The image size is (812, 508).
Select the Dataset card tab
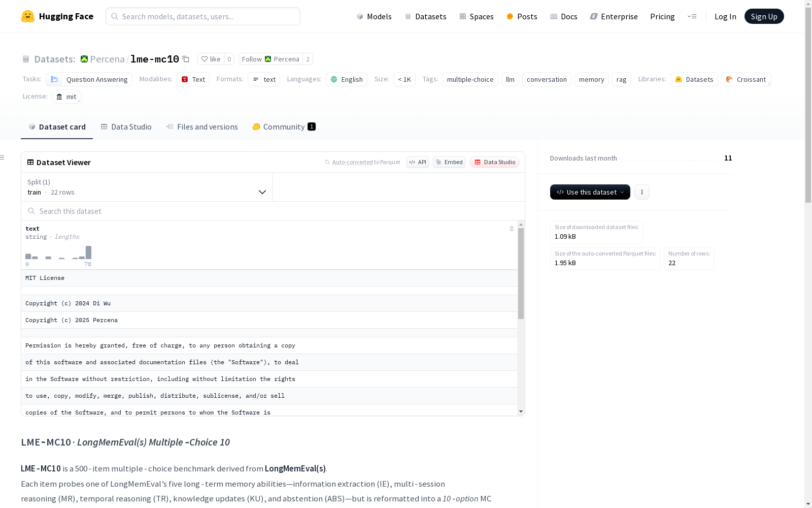[x=57, y=126]
